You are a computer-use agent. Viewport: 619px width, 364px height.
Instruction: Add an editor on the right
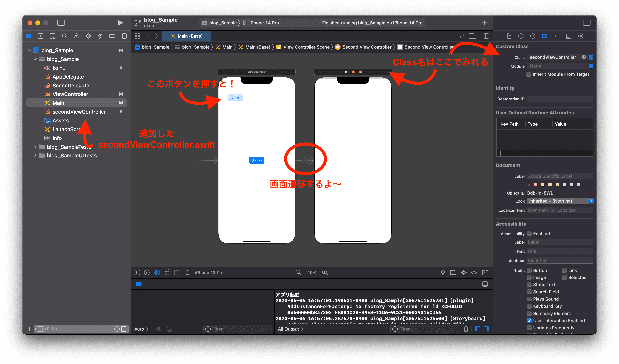486,36
